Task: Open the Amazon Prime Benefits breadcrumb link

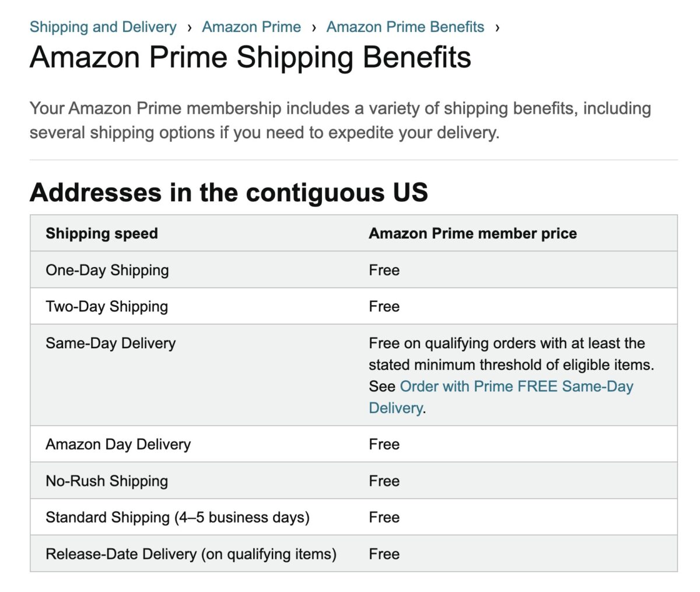Action: click(405, 27)
